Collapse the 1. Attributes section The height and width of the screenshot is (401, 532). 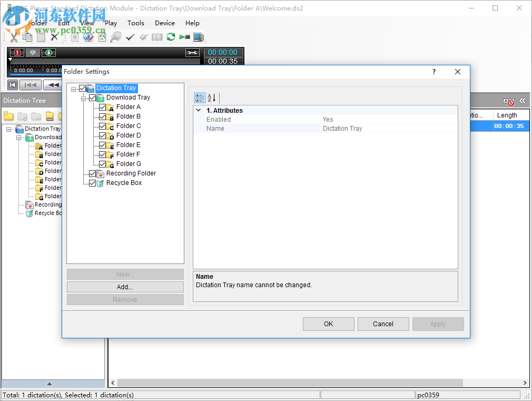point(199,110)
